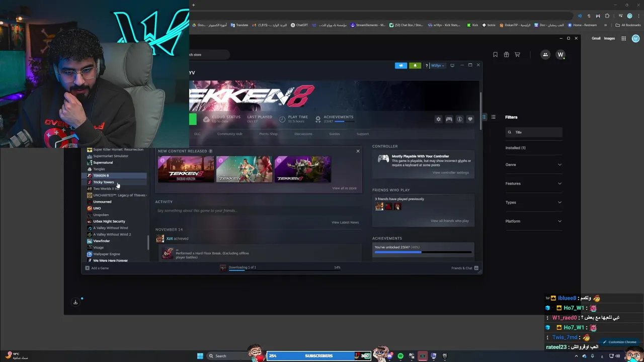Open ChatGPT bookmark
This screenshot has width=644, height=362.
299,25
